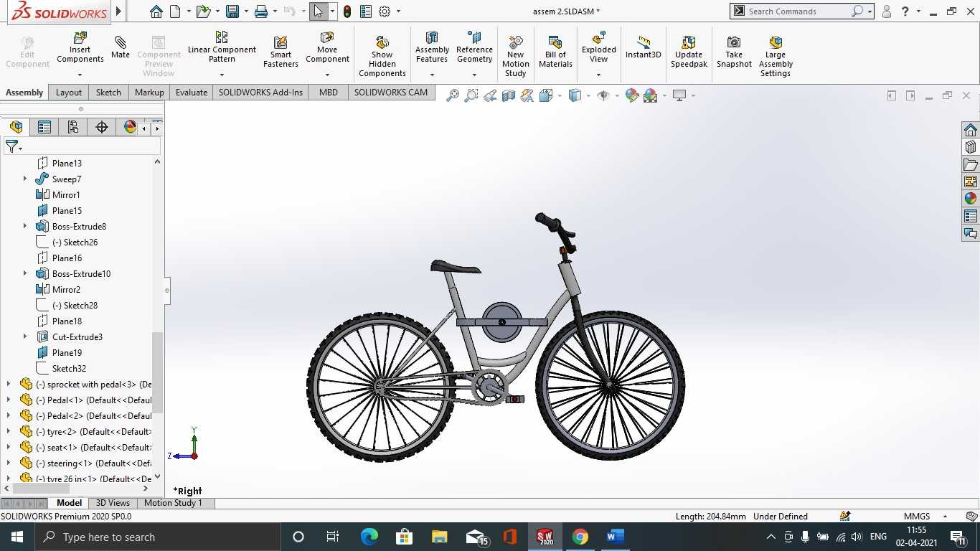Click Show Hidden Components
This screenshot has width=980, height=551.
(x=382, y=56)
